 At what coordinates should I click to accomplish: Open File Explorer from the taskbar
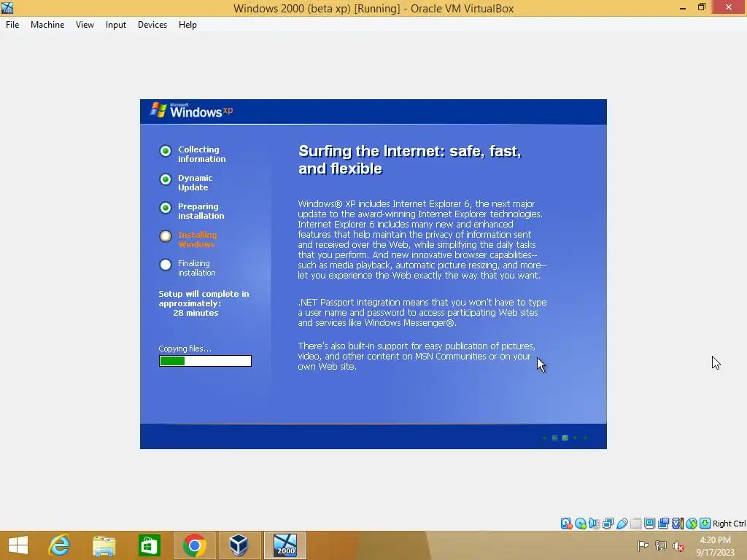[x=104, y=545]
